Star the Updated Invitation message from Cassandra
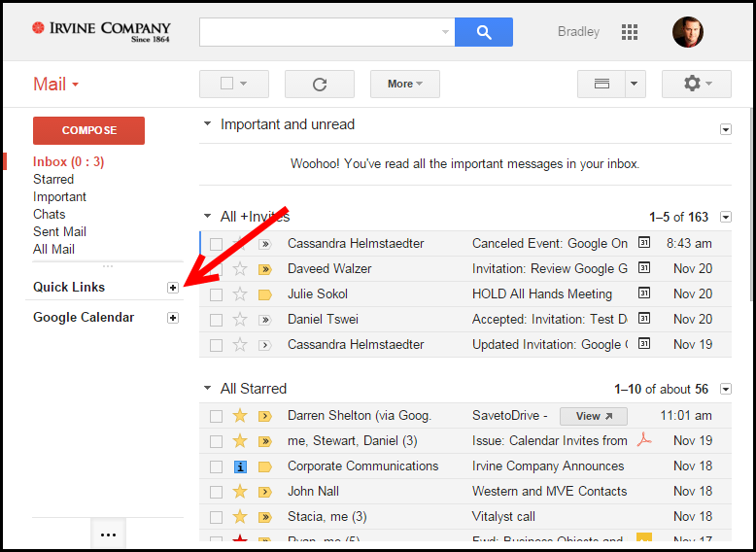The image size is (756, 552). tap(240, 345)
